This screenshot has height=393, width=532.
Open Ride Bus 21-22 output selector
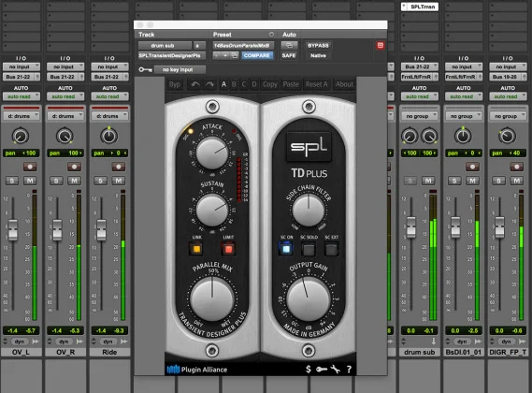pyautogui.click(x=109, y=77)
